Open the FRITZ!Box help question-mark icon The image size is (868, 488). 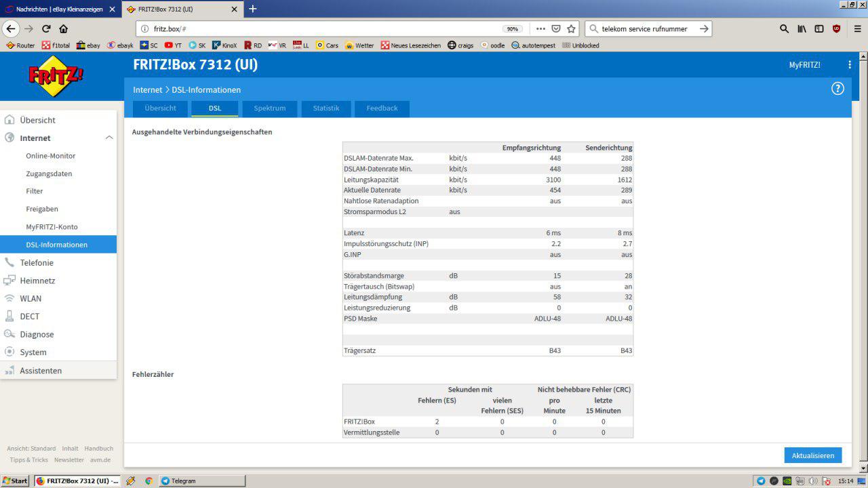click(x=838, y=89)
